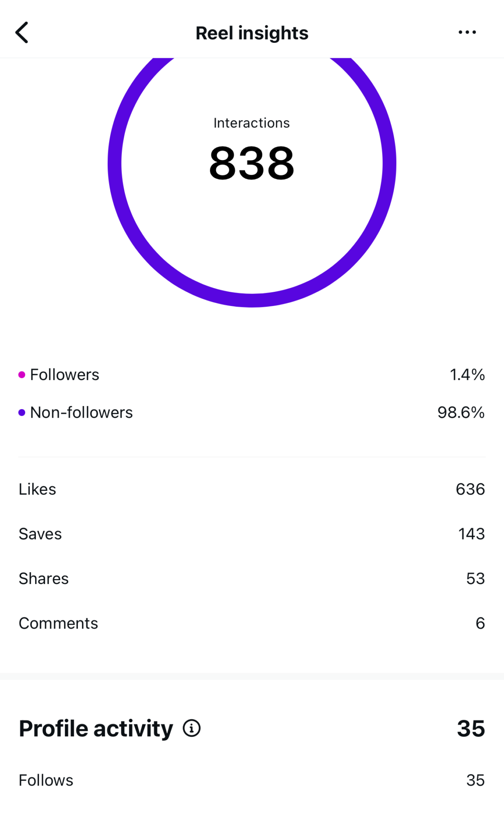Tap the back arrow icon
The height and width of the screenshot is (816, 504).
(x=22, y=33)
